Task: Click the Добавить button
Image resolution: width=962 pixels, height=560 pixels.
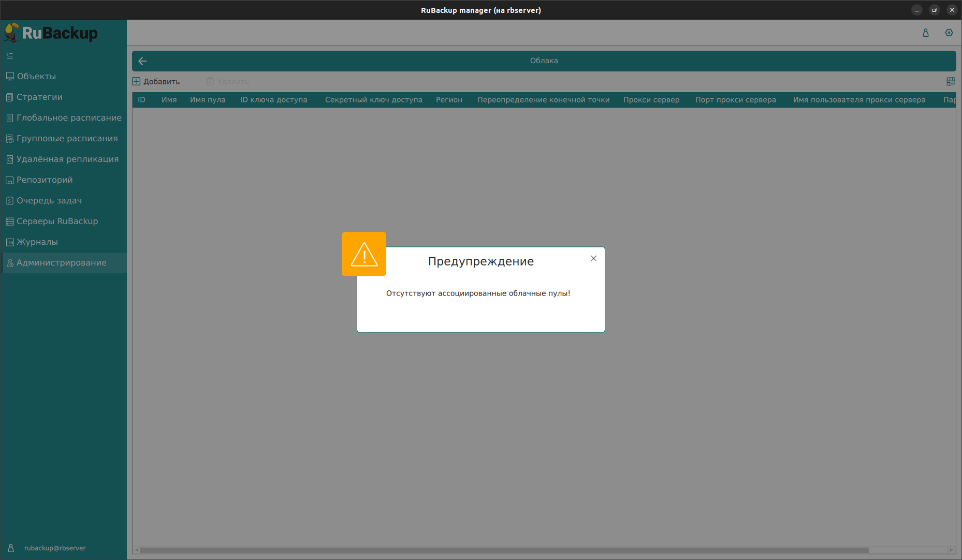Action: click(x=156, y=81)
